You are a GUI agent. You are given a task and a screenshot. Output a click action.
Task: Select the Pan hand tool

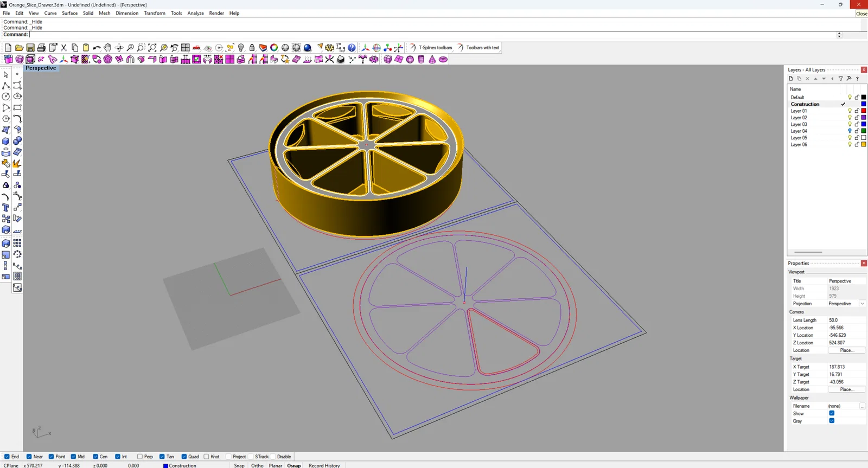[107, 48]
